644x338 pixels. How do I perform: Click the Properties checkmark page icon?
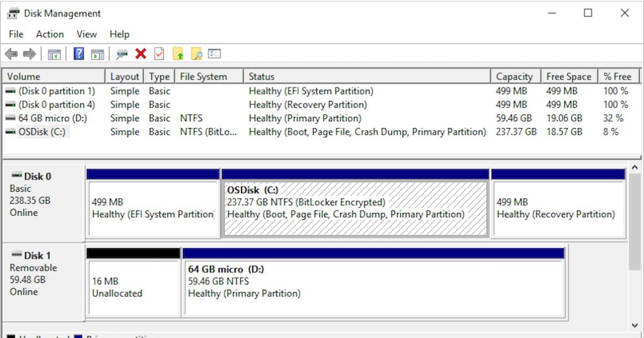point(159,54)
